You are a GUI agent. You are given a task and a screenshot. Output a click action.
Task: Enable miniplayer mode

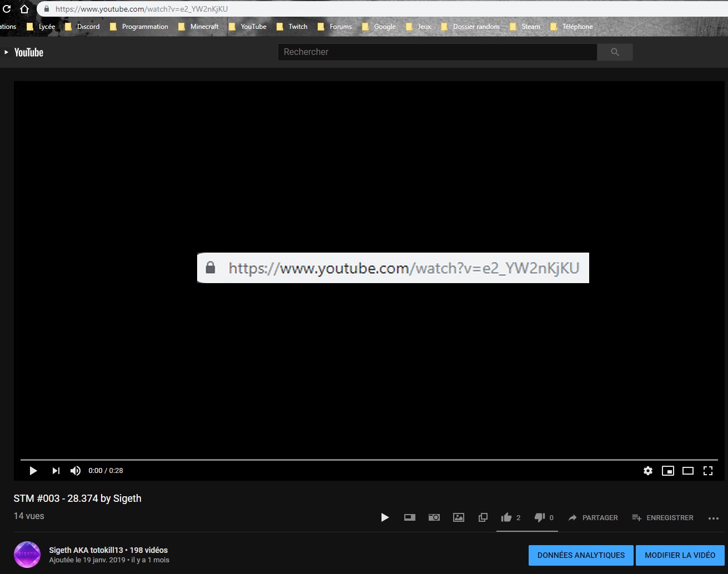pyautogui.click(x=667, y=471)
